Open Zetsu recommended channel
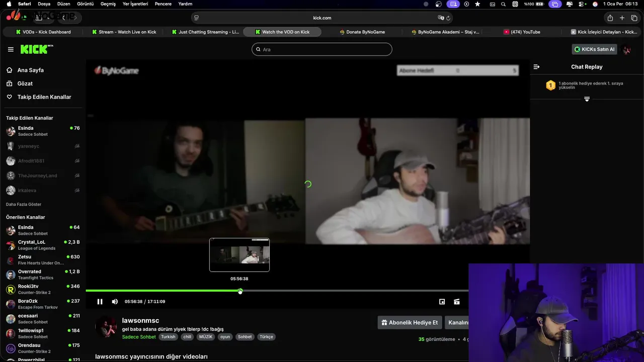This screenshot has width=644, height=362. (43, 260)
